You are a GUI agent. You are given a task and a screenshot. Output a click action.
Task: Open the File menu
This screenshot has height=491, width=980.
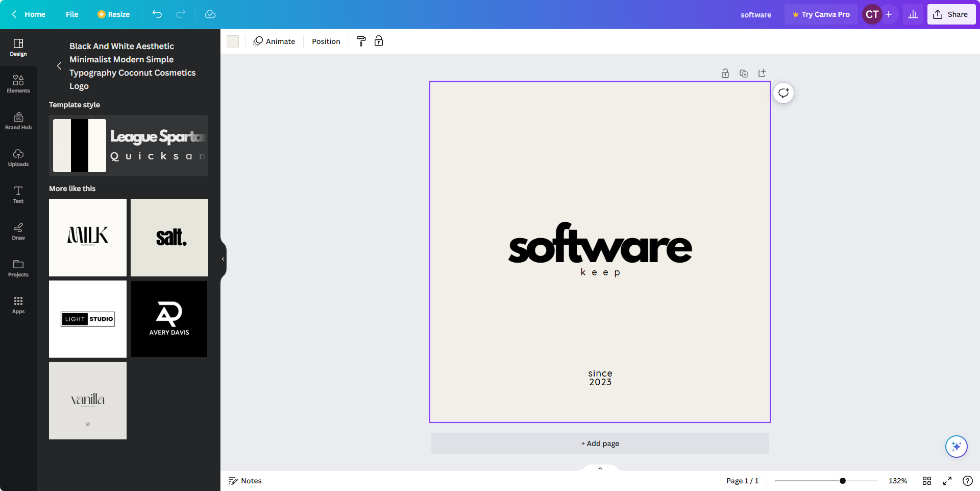pyautogui.click(x=72, y=14)
